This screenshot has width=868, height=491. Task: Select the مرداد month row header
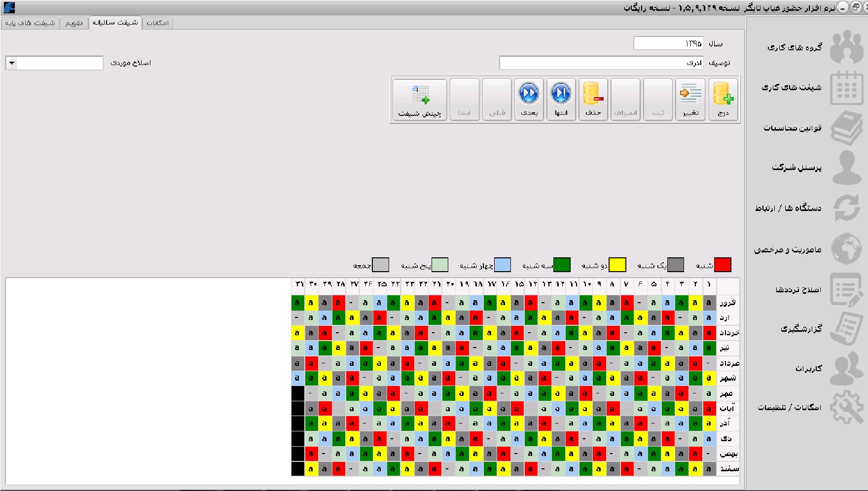pyautogui.click(x=728, y=363)
